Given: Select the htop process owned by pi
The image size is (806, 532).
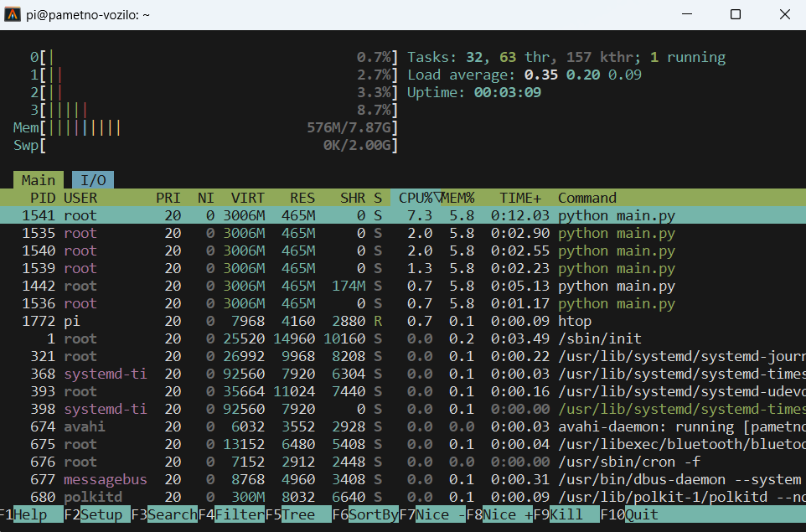Looking at the screenshot, I should point(335,320).
